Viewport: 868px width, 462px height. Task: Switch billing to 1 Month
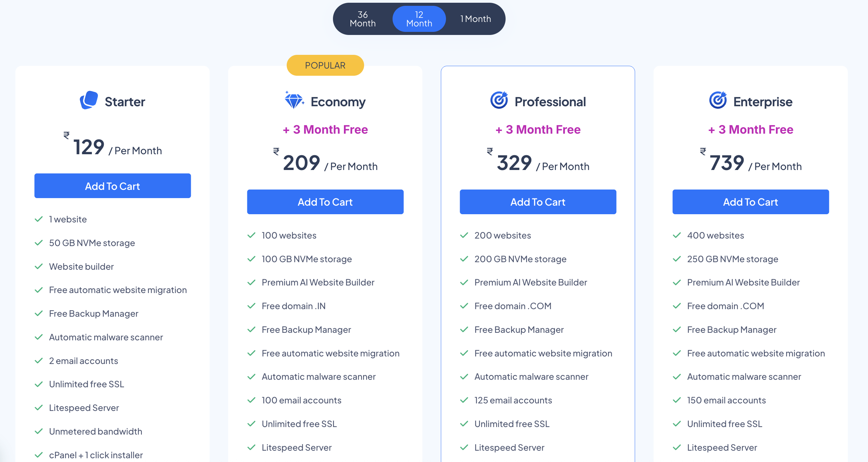[475, 19]
